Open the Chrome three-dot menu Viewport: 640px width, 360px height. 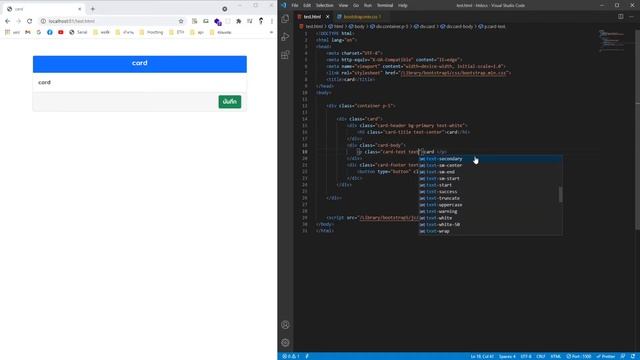[272, 21]
